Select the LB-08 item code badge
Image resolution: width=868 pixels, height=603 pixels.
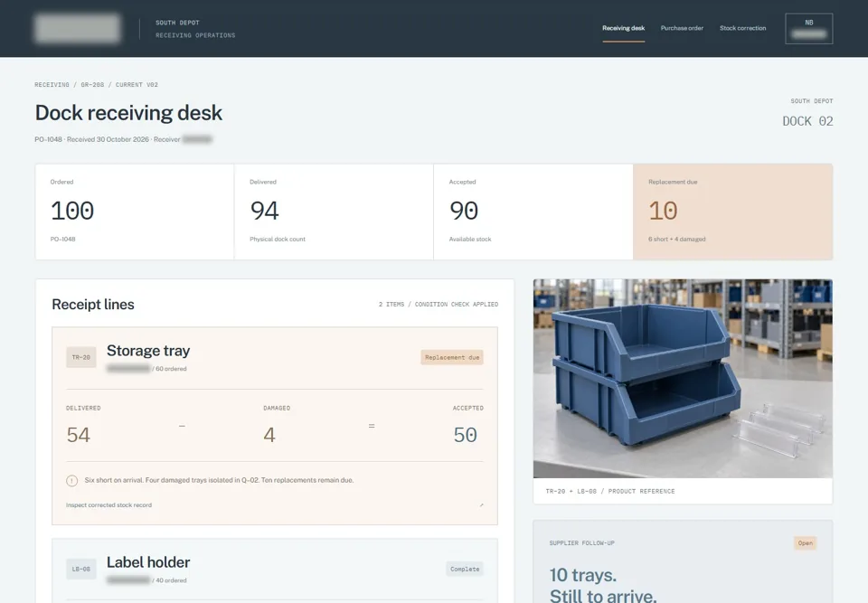click(80, 570)
